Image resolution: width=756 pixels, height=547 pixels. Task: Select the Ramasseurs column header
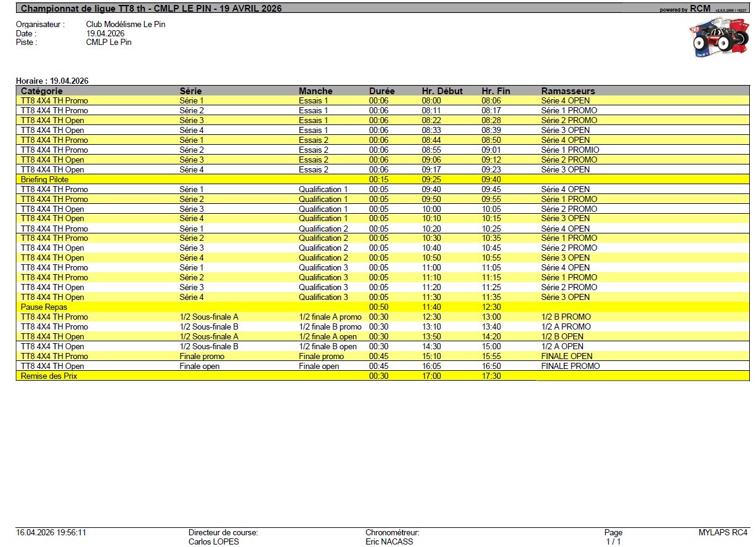click(x=568, y=91)
